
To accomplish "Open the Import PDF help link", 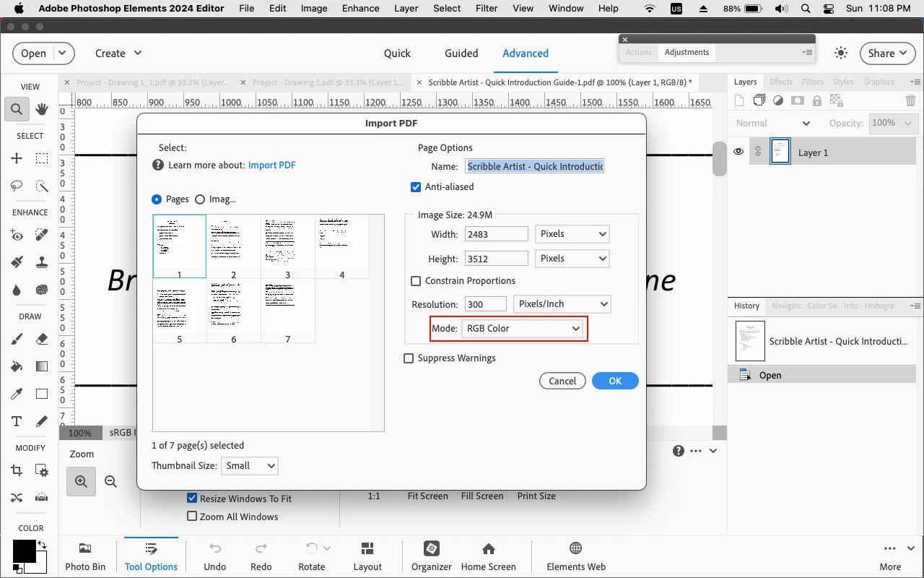I will (x=272, y=165).
